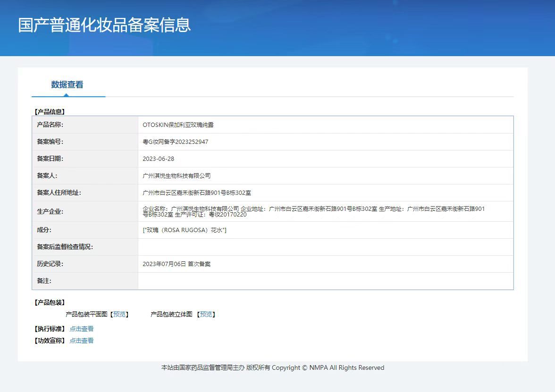
Task: Click the 【执行标准】 label
Action: 50,329
